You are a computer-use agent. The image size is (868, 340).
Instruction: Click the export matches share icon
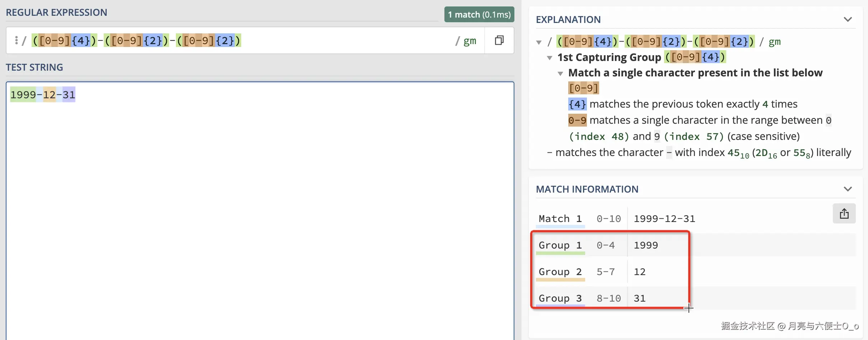[844, 214]
